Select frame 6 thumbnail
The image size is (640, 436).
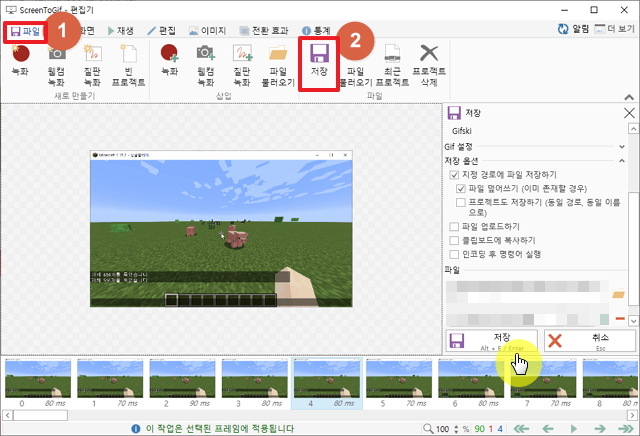click(471, 384)
